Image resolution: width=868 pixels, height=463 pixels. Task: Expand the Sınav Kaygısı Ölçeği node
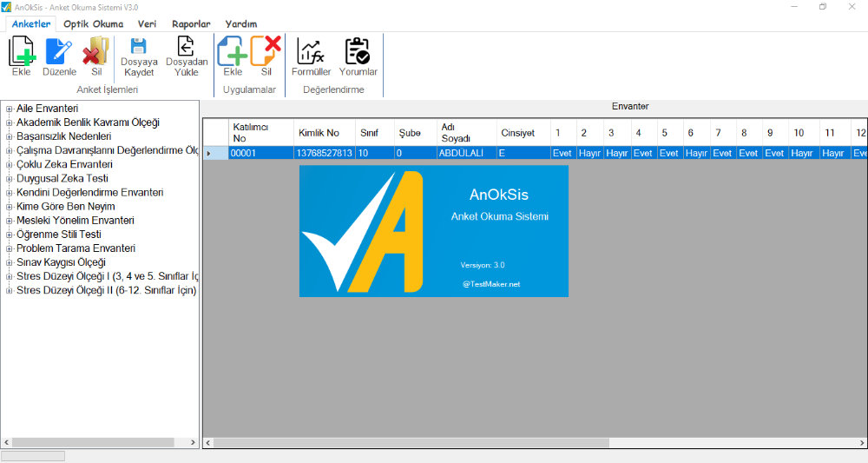pyautogui.click(x=9, y=262)
